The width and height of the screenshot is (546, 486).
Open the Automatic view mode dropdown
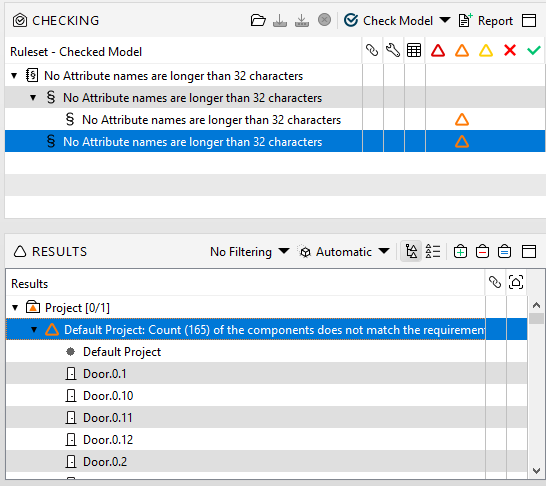(x=344, y=251)
